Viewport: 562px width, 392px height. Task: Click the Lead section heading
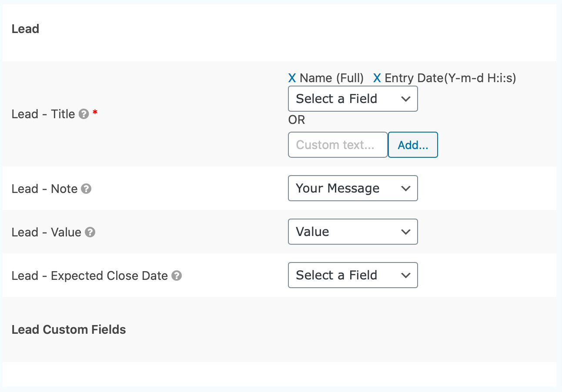click(x=25, y=29)
